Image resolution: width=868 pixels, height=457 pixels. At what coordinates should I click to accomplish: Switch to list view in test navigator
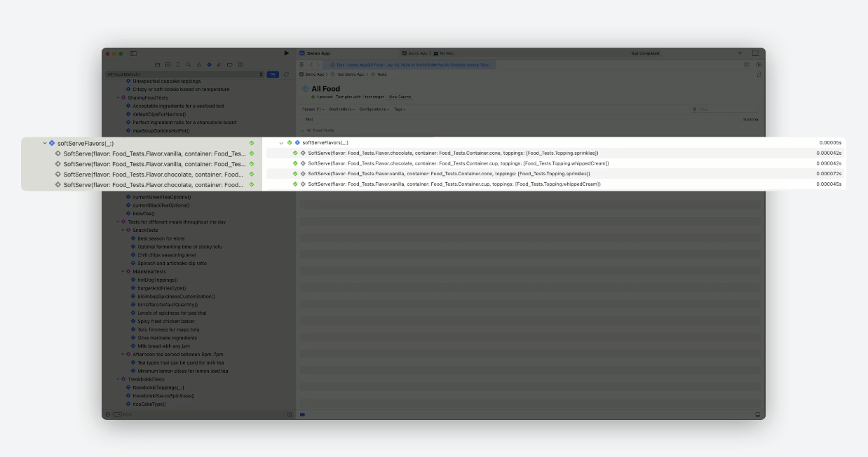pyautogui.click(x=273, y=74)
